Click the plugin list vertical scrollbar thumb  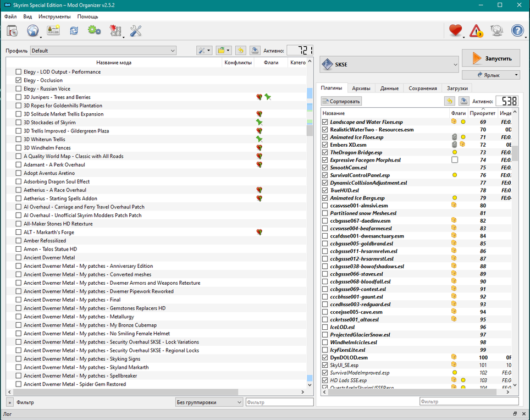click(515, 153)
